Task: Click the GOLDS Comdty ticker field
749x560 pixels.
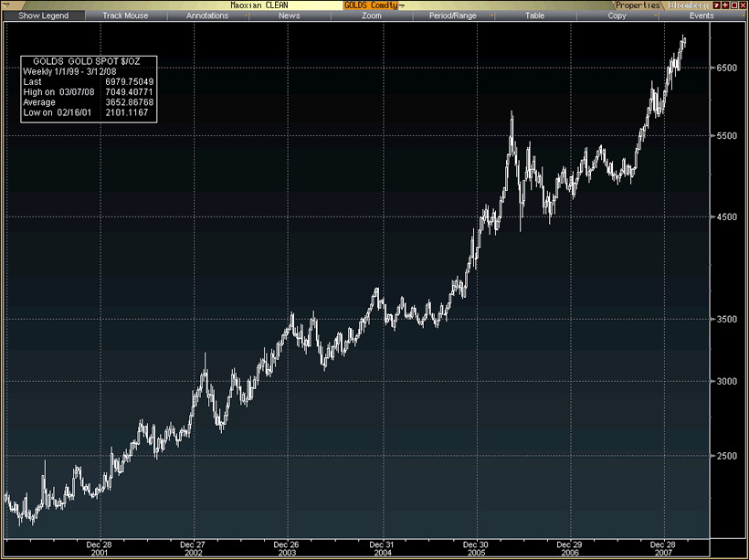Action: click(370, 5)
